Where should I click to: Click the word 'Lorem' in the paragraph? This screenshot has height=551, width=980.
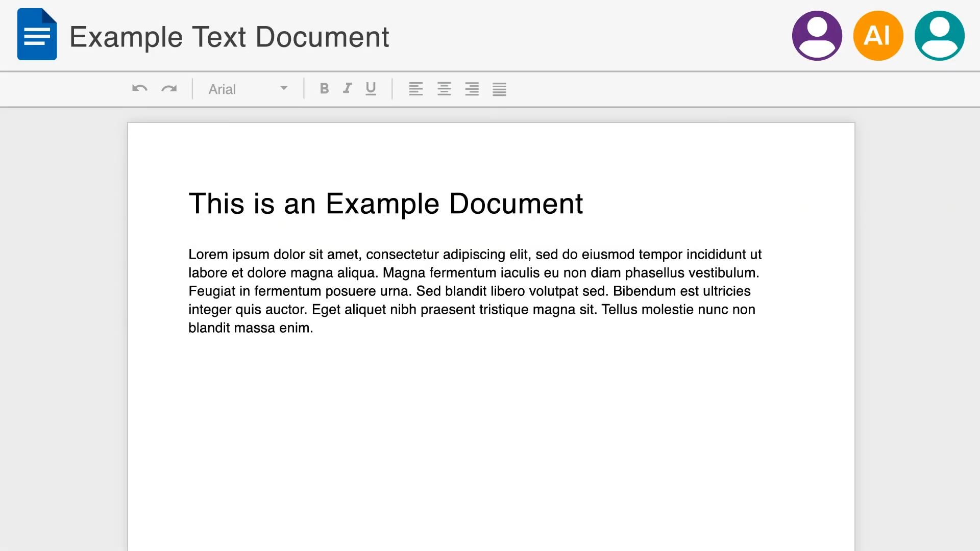coord(208,254)
